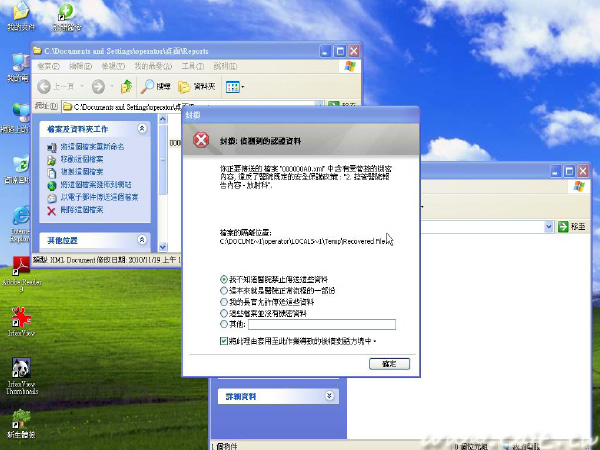The height and width of the screenshot is (450, 600).
Task: Uncheck the apply-reason-to-later-blocks checkbox
Action: click(224, 341)
